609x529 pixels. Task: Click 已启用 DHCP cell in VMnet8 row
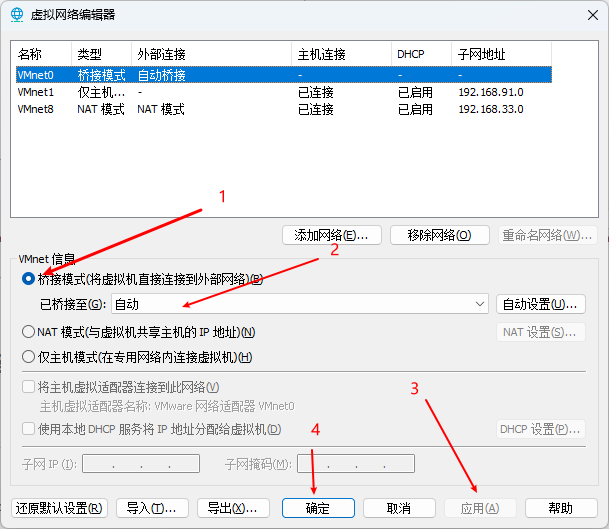click(415, 109)
